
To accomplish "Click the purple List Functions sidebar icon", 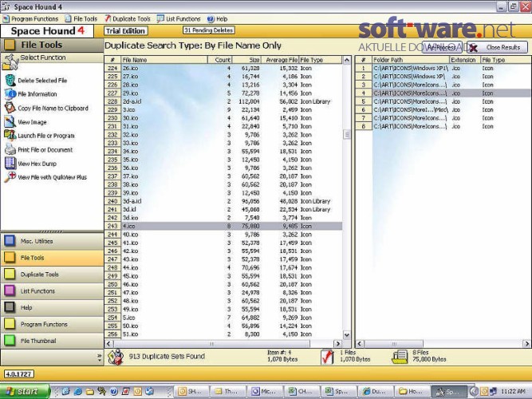I will click(10, 290).
